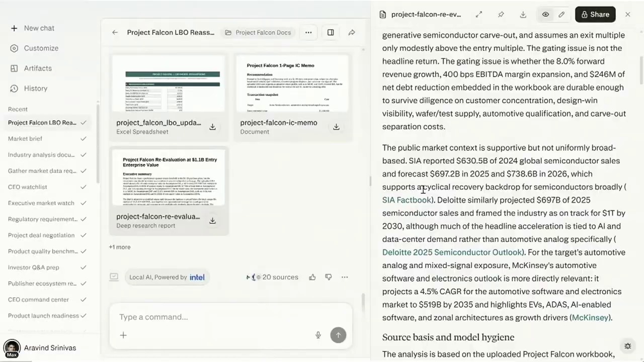Expand the document panel to fullscreen
This screenshot has height=362, width=644.
pos(479,15)
